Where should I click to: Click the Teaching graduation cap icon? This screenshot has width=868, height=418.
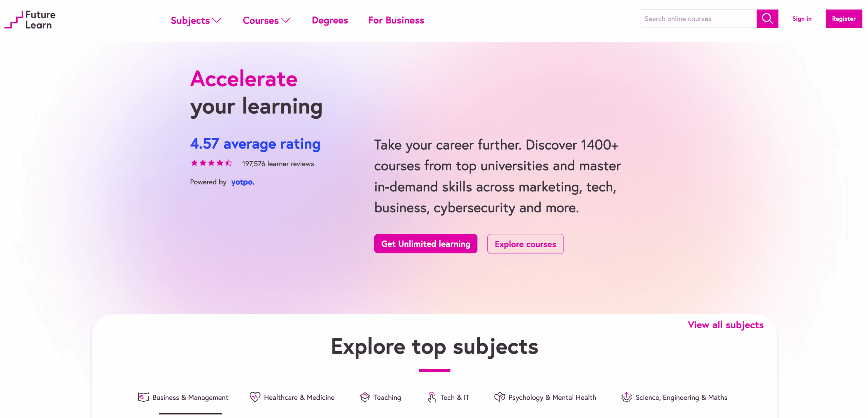(x=365, y=397)
